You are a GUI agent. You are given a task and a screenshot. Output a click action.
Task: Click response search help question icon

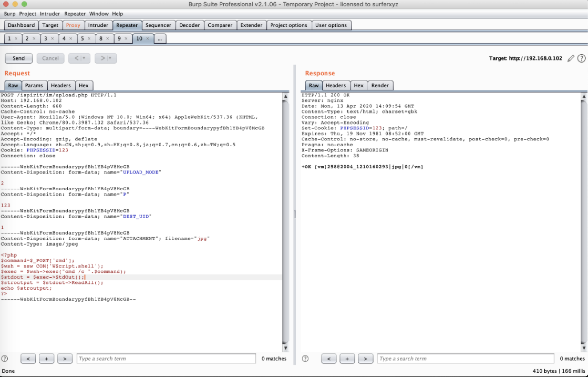pyautogui.click(x=305, y=359)
